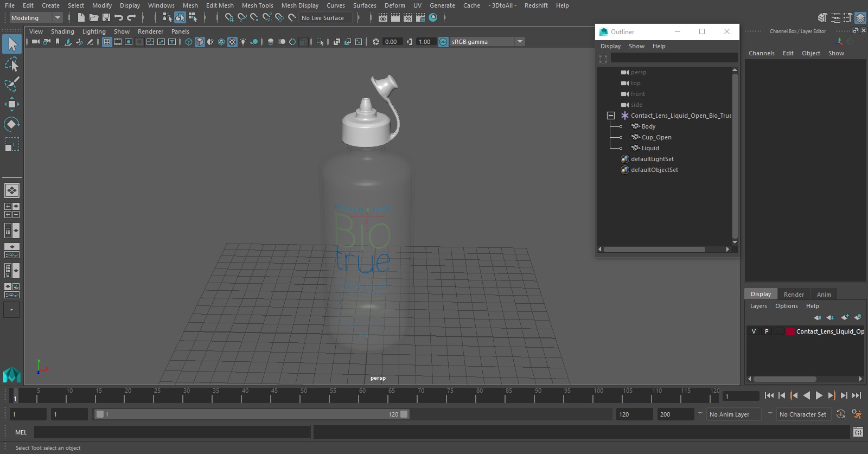Select Cup_Open mesh in Outliner
The image size is (868, 454).
click(x=656, y=137)
